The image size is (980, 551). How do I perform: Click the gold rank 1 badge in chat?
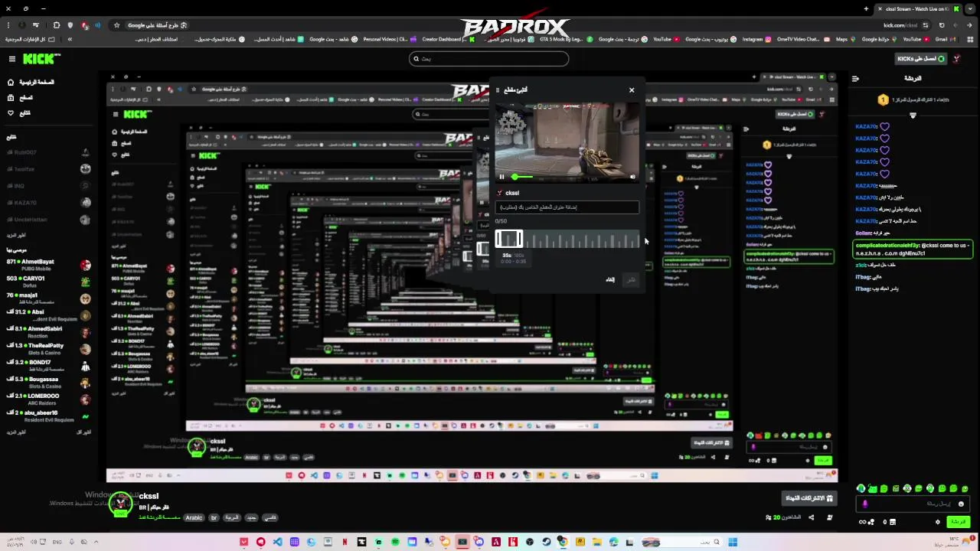[883, 100]
